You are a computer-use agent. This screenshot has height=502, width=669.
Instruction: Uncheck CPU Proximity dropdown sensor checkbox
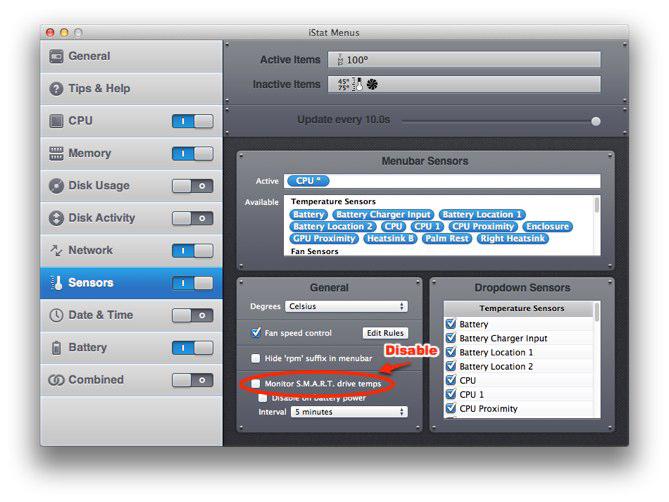451,409
